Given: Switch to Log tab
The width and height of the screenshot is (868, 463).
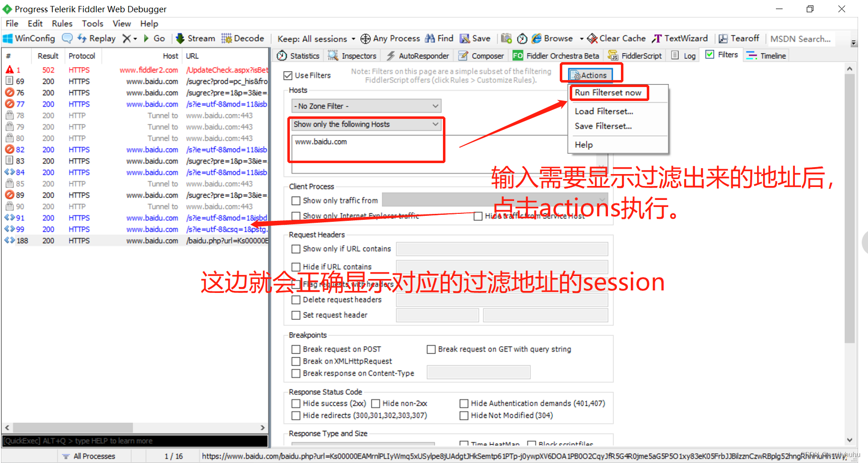Looking at the screenshot, I should 684,56.
